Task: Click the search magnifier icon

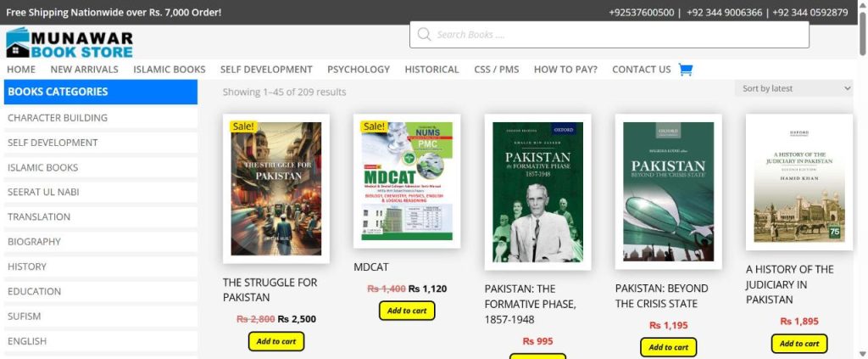Action: coord(424,34)
